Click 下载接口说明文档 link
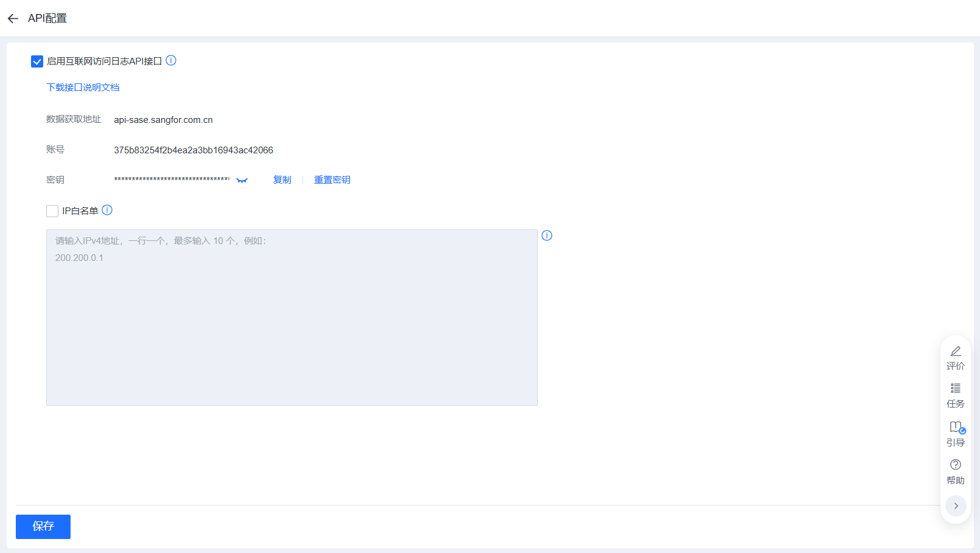Screen dimensions: 980x553 (x=83, y=88)
